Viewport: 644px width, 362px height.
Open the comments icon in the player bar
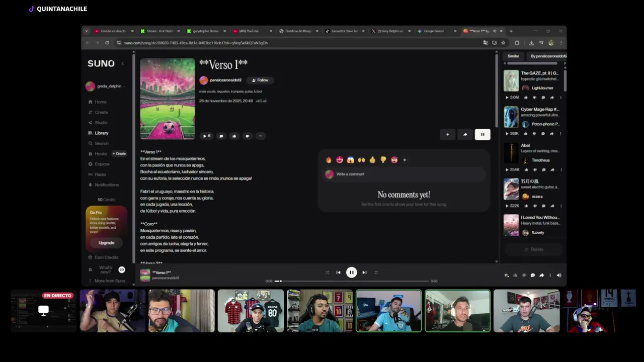(x=533, y=276)
